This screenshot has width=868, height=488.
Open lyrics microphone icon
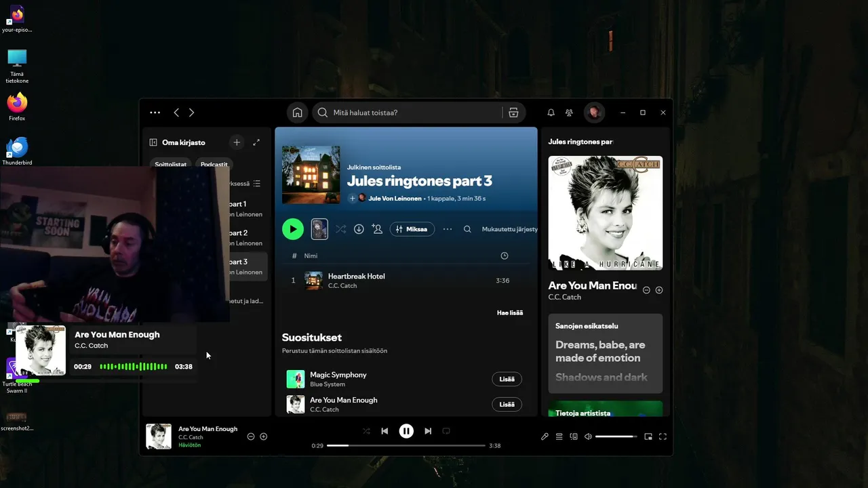pyautogui.click(x=545, y=436)
